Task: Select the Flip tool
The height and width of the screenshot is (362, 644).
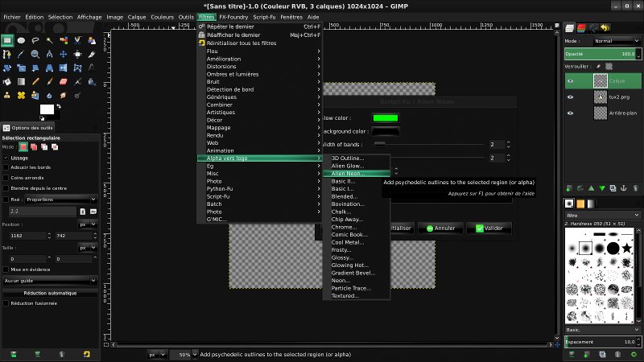Action: (x=64, y=68)
